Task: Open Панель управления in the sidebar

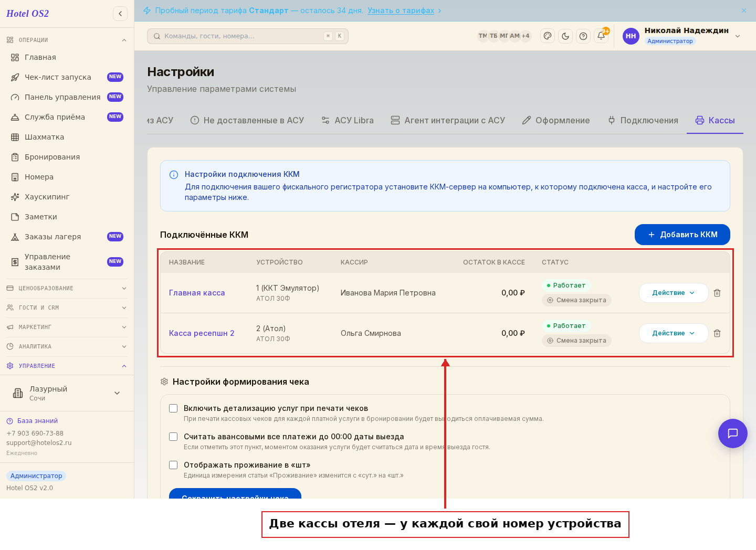Action: 67,97
